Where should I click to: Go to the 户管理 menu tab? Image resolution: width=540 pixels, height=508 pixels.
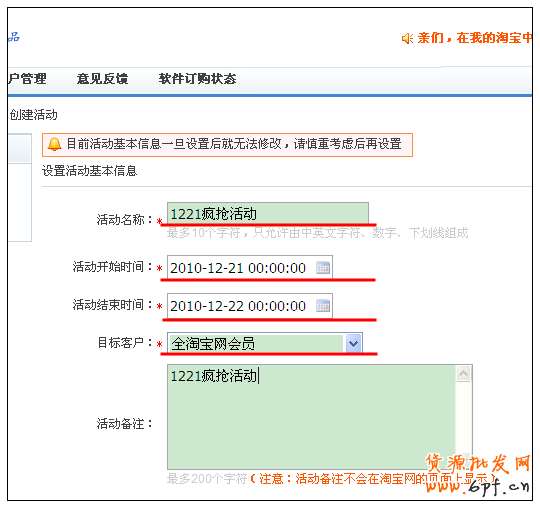(x=27, y=79)
